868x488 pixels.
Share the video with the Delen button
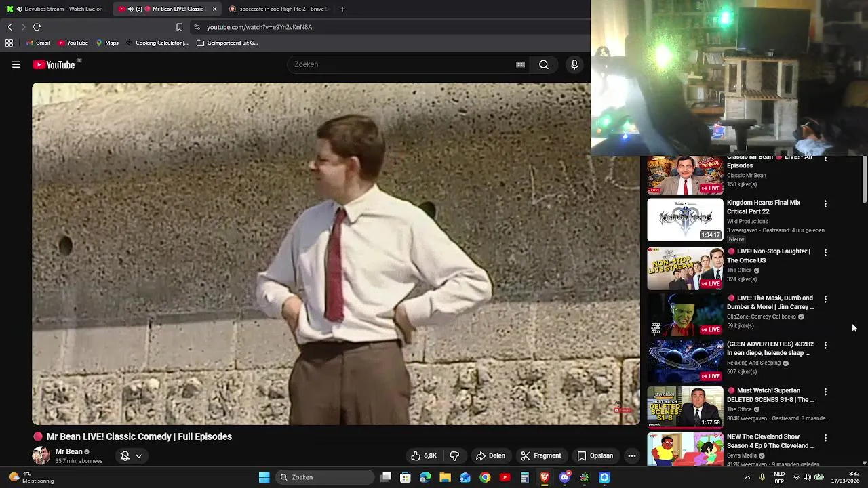point(490,455)
